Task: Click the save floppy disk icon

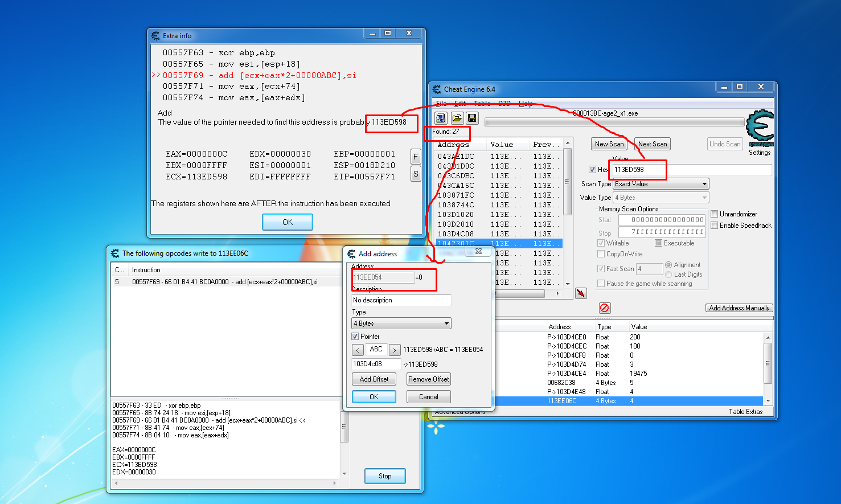Action: tap(472, 118)
